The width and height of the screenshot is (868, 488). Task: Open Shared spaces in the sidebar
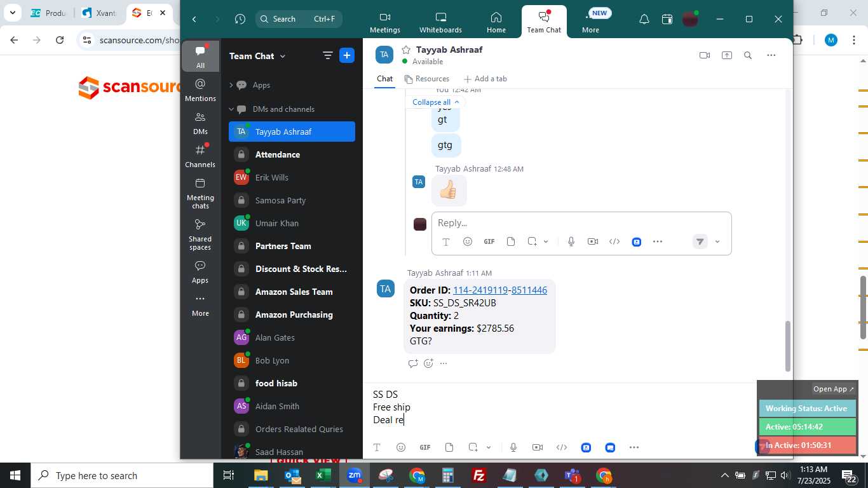coord(200,234)
